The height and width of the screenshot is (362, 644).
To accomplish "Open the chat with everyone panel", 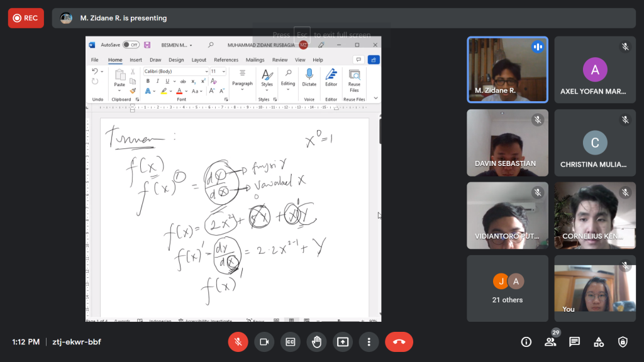I will 574,342.
